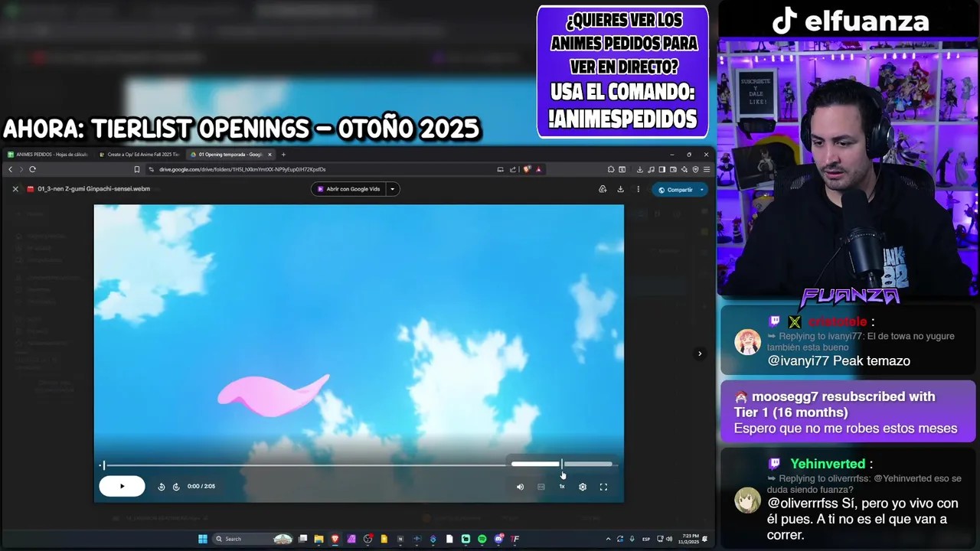980x551 pixels.
Task: Open the three-dot more actions menu
Action: click(639, 189)
